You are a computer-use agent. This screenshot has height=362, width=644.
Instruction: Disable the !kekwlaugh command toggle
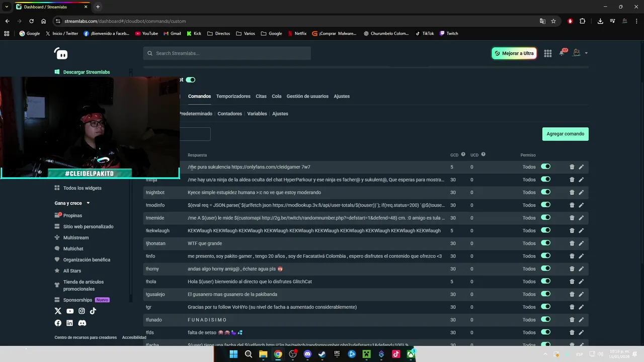[x=546, y=230]
